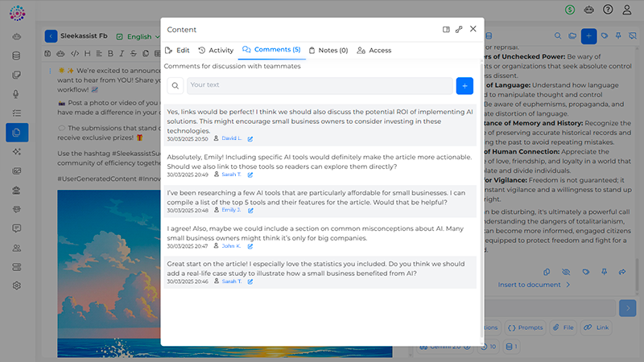This screenshot has height=362, width=644.
Task: Click the Content dialog vertical scrollbar
Action: [482, 201]
